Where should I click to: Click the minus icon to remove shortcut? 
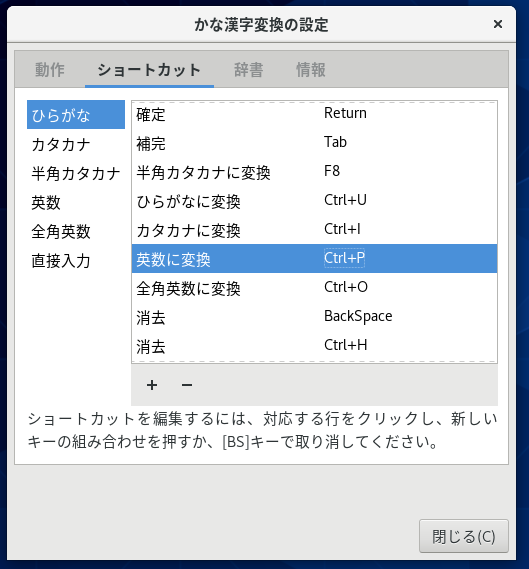(187, 385)
